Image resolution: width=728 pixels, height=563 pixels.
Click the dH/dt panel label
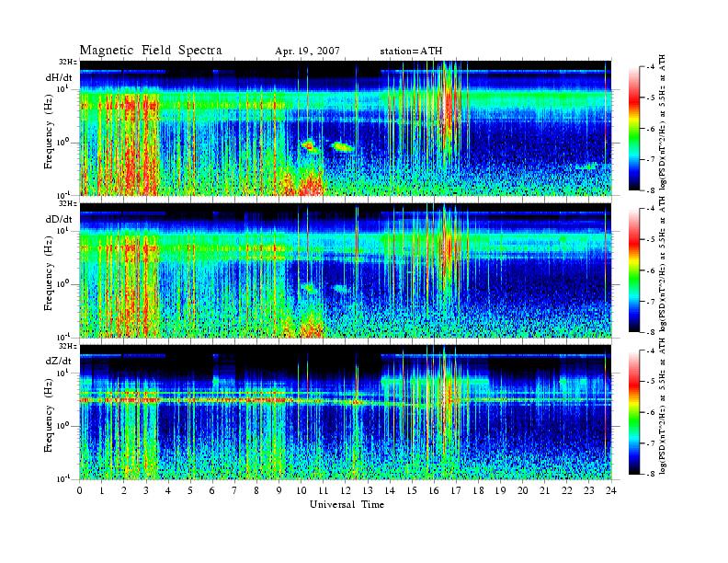pos(59,77)
